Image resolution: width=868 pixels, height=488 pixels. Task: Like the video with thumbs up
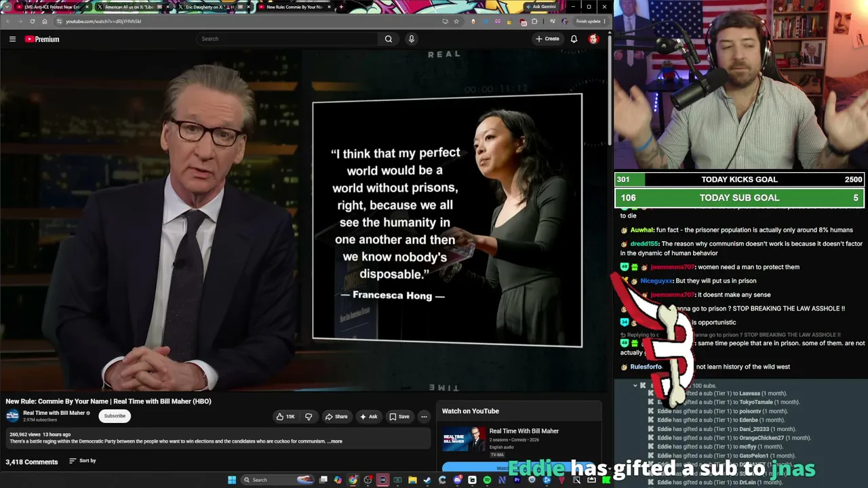(x=285, y=417)
